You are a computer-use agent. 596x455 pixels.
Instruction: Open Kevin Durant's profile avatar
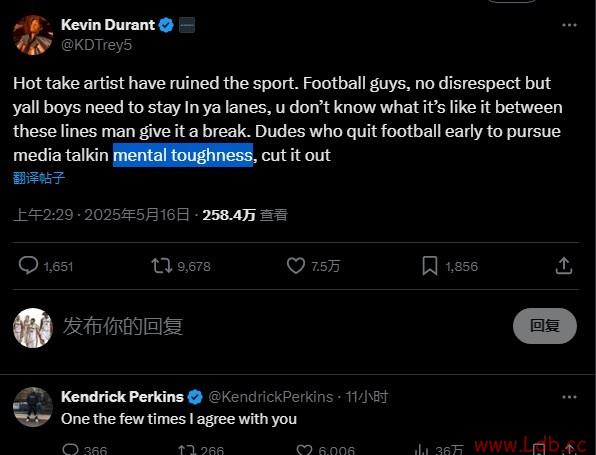(33, 35)
